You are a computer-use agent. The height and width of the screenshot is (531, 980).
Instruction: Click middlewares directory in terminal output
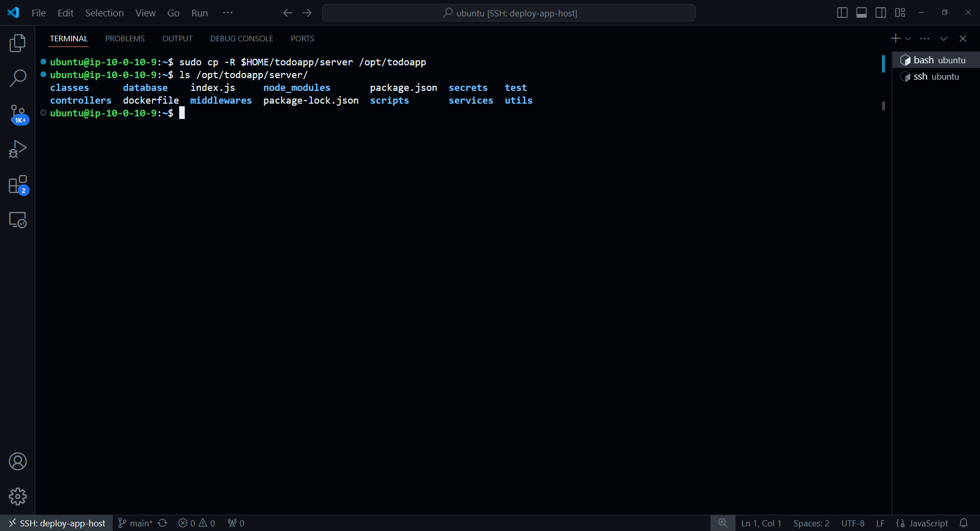tap(221, 101)
